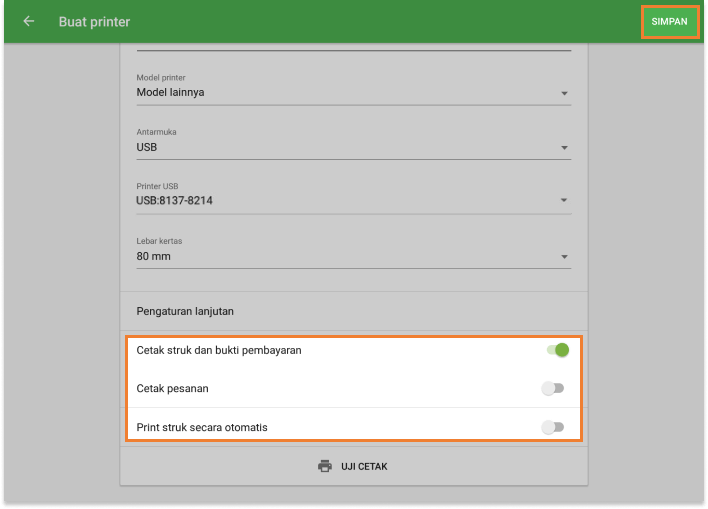Click the back arrow icon
Image resolution: width=708 pixels, height=509 pixels.
[x=29, y=21]
